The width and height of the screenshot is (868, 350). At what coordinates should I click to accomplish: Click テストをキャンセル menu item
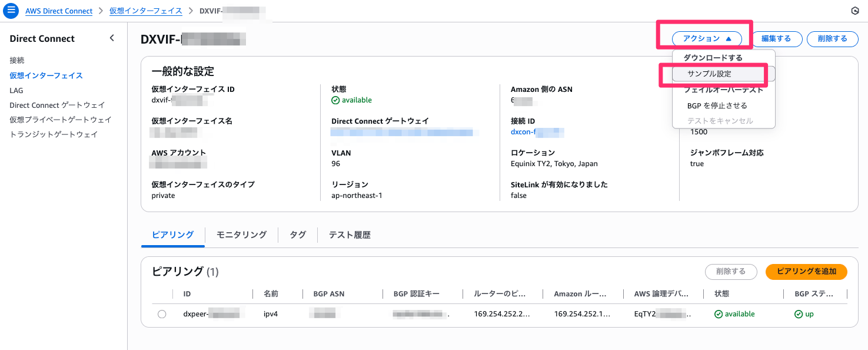coord(720,121)
